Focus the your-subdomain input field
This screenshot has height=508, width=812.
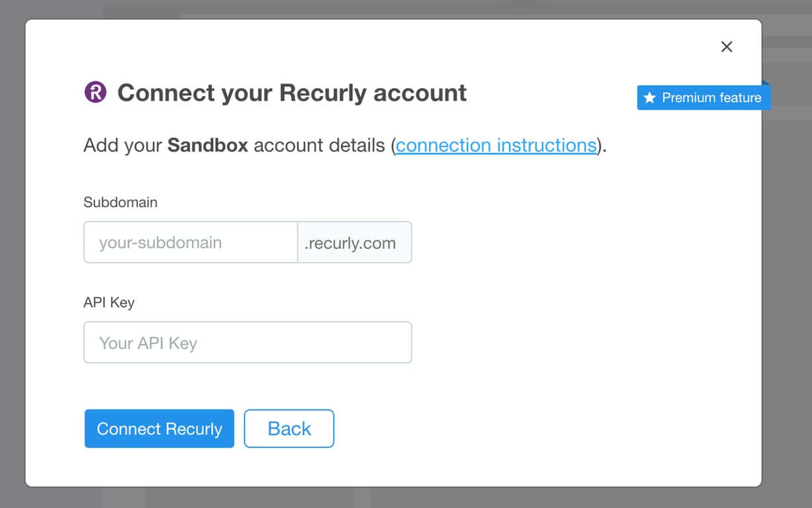191,242
